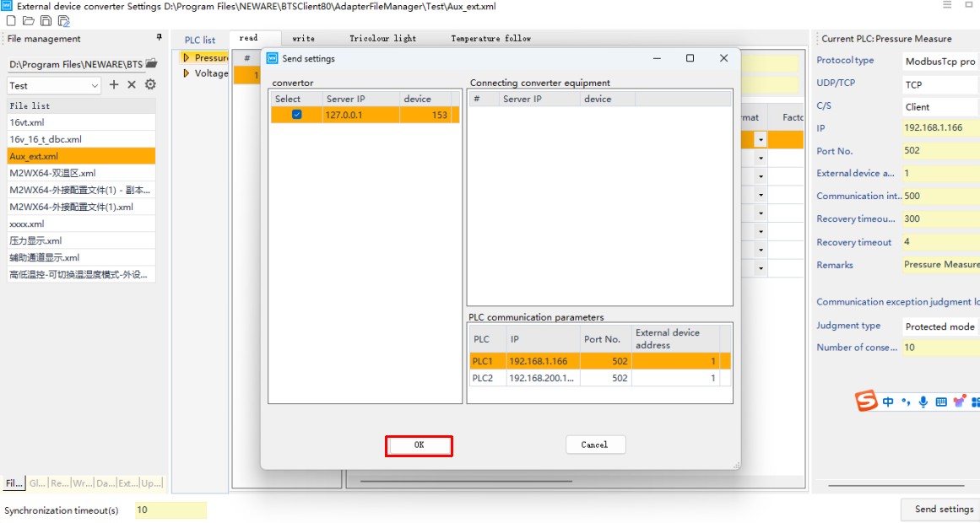The image size is (980, 523).
Task: Click the browse folder icon beside path
Action: [151, 63]
